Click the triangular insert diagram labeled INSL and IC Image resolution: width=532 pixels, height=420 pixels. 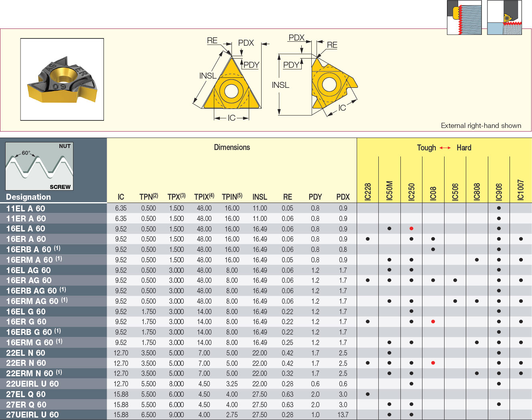(x=231, y=82)
